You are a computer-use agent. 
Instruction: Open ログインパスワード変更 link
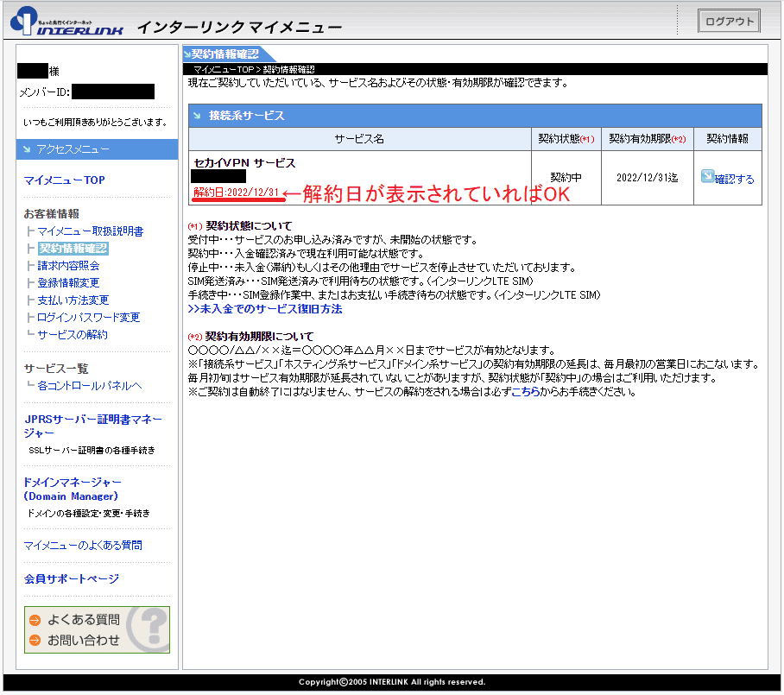click(88, 318)
